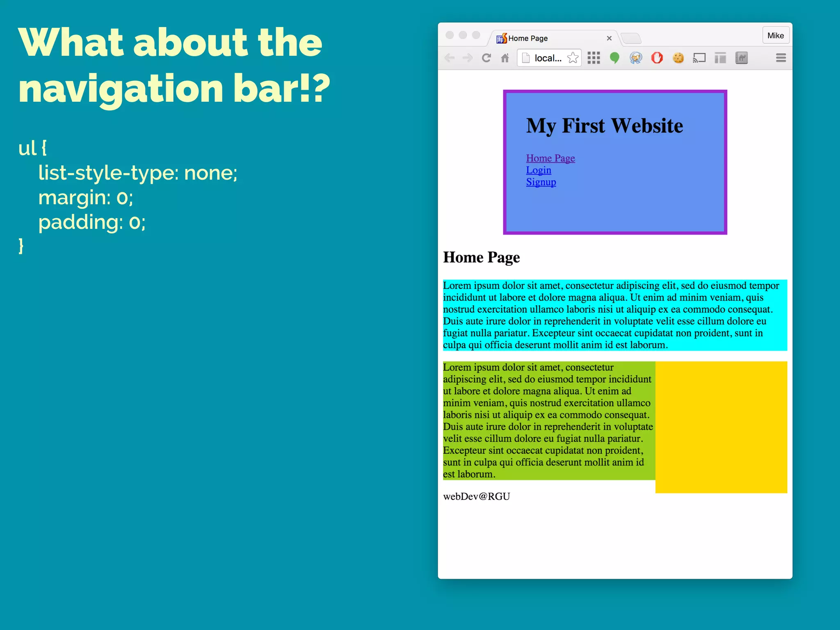Open the apps grid extension icon

click(x=593, y=58)
